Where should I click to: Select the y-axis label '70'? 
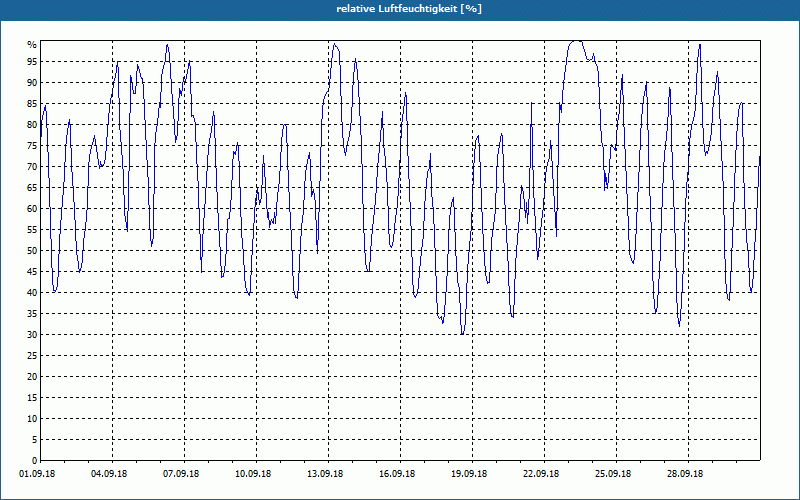(x=32, y=166)
